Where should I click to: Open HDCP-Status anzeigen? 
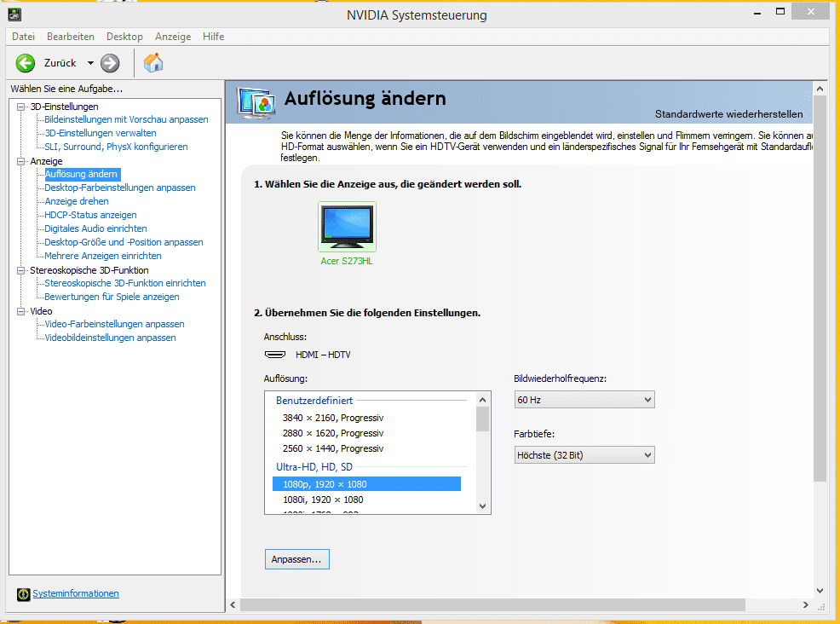click(x=90, y=215)
